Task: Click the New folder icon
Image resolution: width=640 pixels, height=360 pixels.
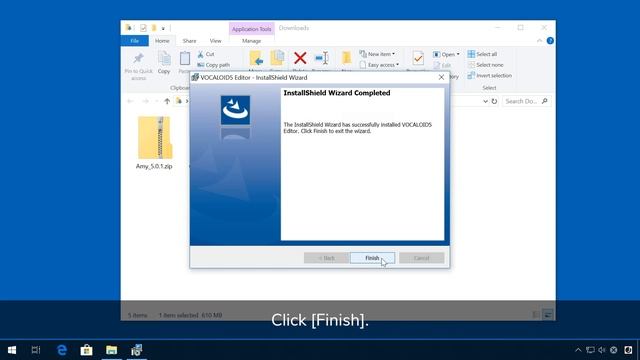Action: pos(346,58)
